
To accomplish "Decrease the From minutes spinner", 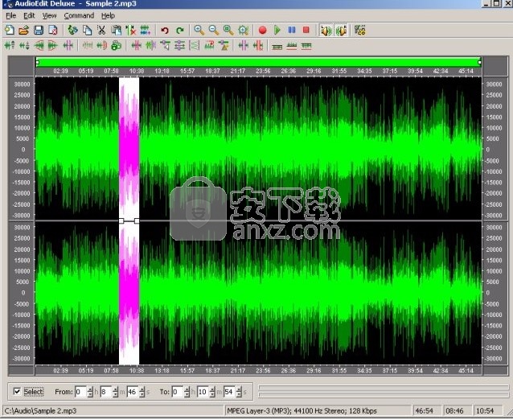I will [x=116, y=394].
